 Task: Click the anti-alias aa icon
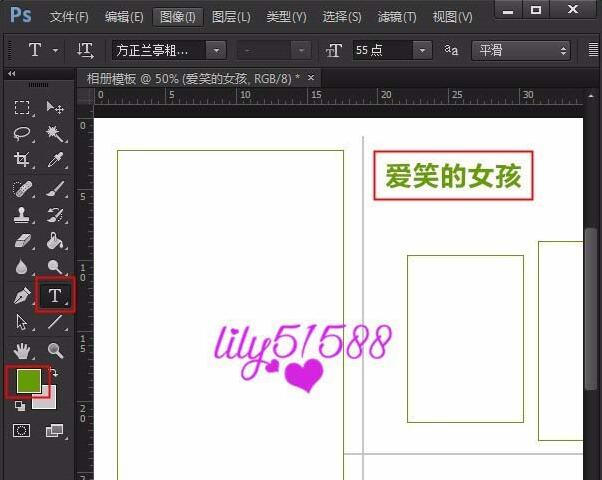451,50
